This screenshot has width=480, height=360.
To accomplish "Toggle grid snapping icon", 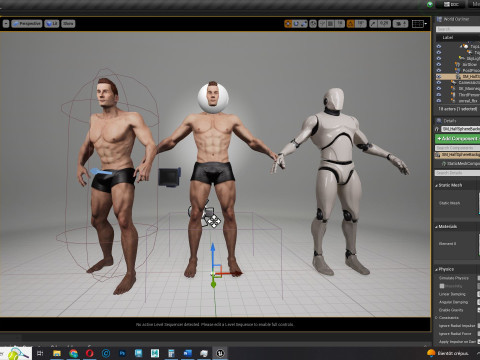I will 330,24.
